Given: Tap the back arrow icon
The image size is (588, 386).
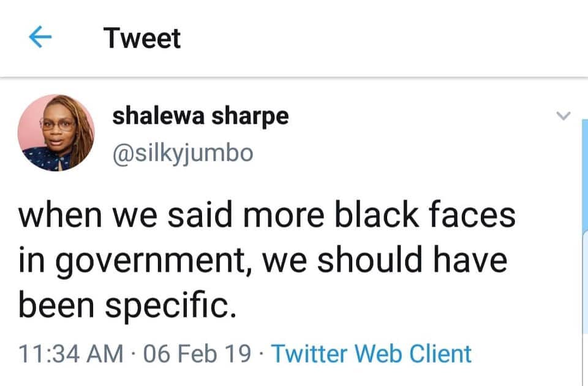Looking at the screenshot, I should (x=40, y=38).
